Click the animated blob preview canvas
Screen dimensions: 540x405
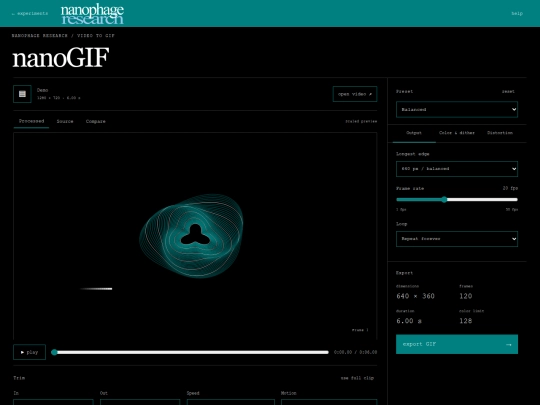click(195, 236)
